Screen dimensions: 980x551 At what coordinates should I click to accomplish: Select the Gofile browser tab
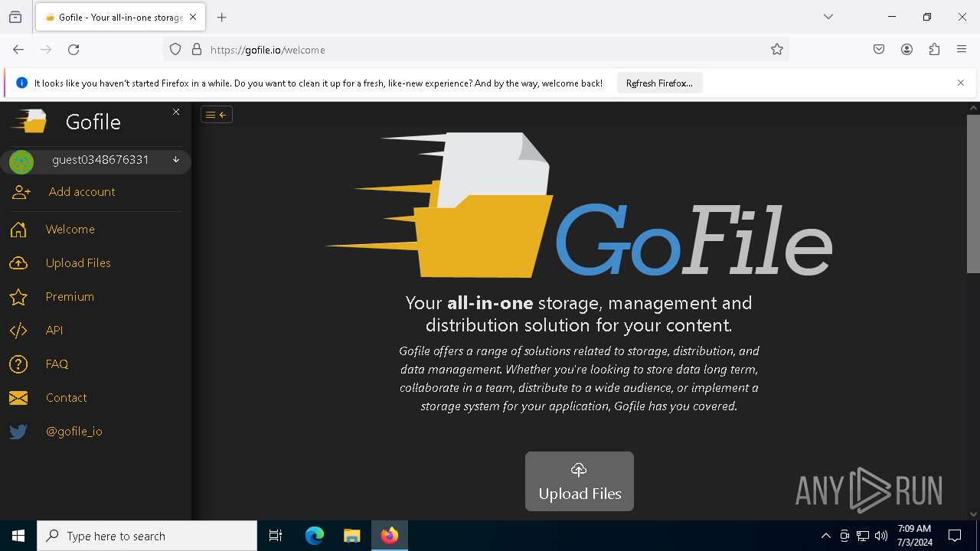pyautogui.click(x=120, y=17)
